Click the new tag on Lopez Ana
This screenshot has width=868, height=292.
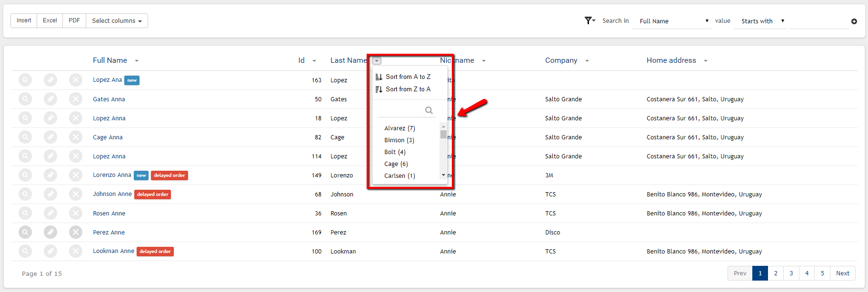point(132,80)
